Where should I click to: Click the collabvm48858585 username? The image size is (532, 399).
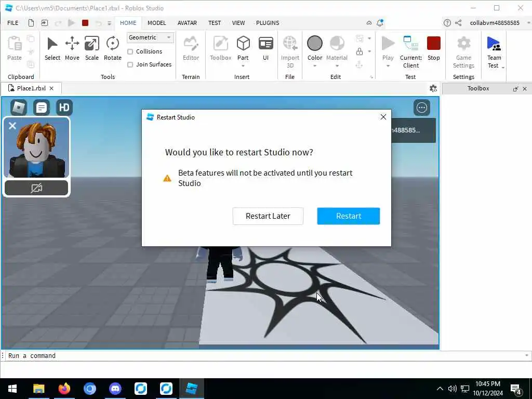coord(495,23)
